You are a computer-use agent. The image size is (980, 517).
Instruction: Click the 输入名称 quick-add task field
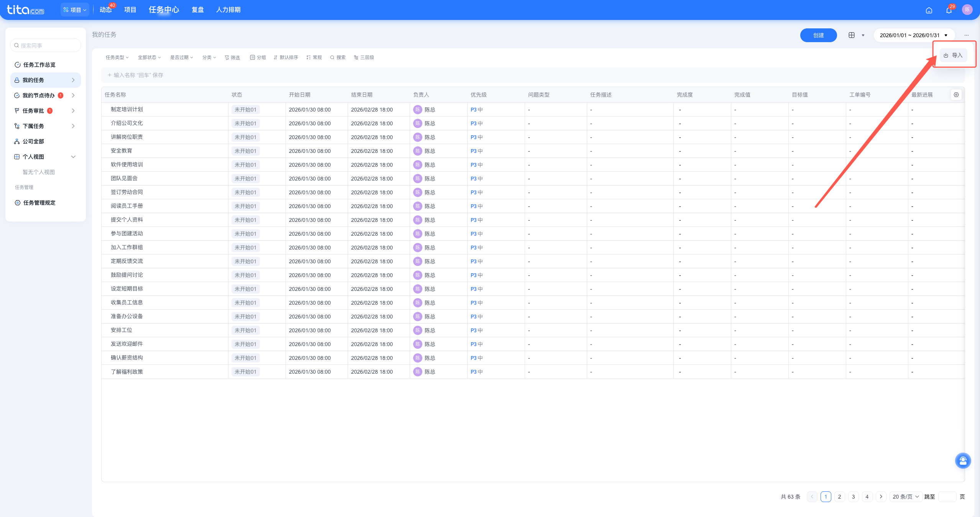tap(533, 75)
